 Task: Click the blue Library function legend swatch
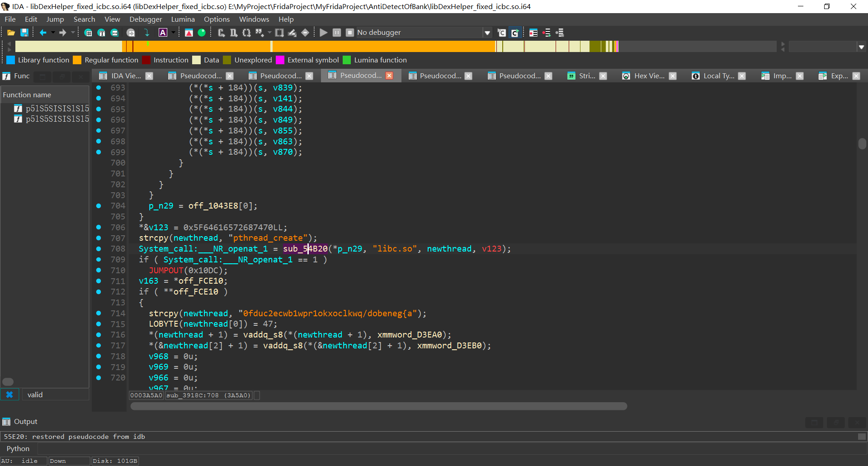pos(10,60)
